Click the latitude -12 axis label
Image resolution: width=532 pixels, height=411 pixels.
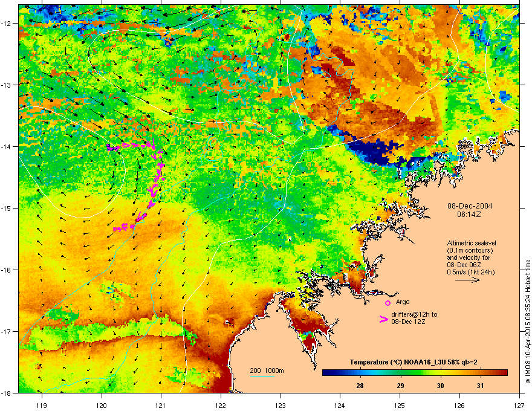[7, 24]
